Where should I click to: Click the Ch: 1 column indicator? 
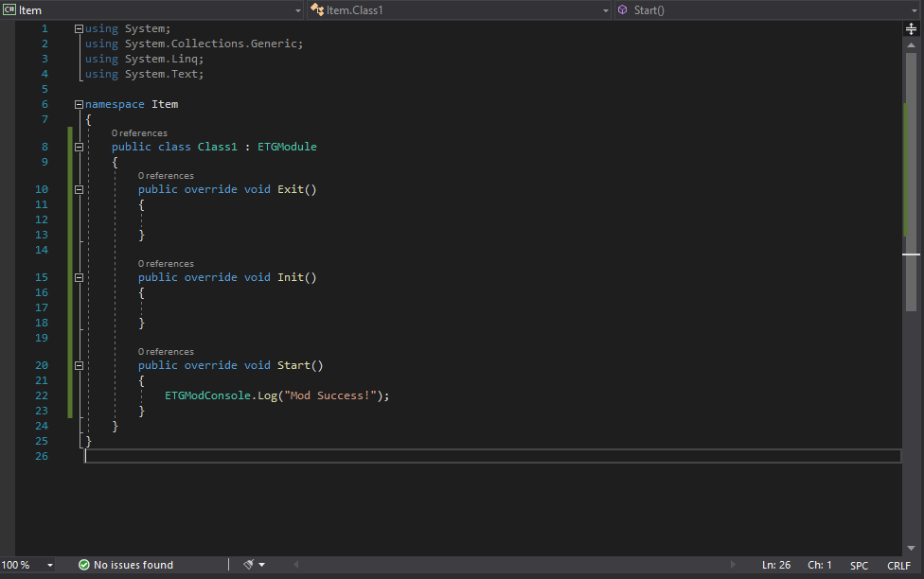(819, 565)
